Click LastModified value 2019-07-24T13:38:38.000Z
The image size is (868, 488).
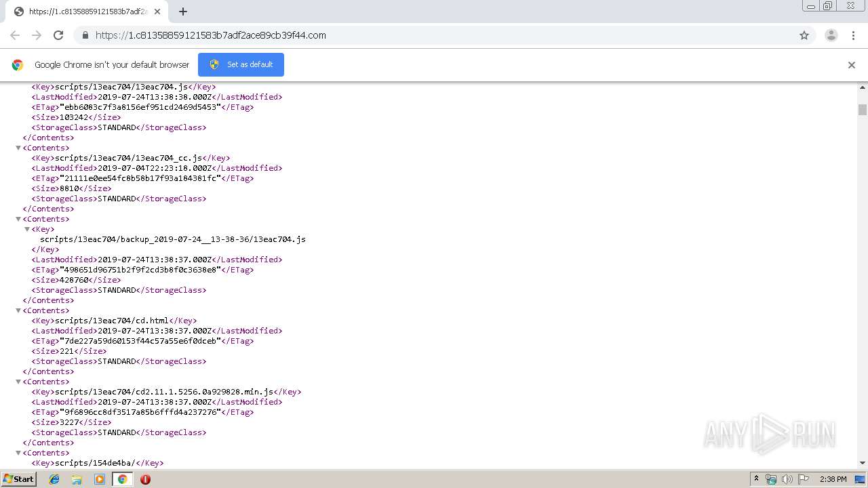click(x=155, y=97)
